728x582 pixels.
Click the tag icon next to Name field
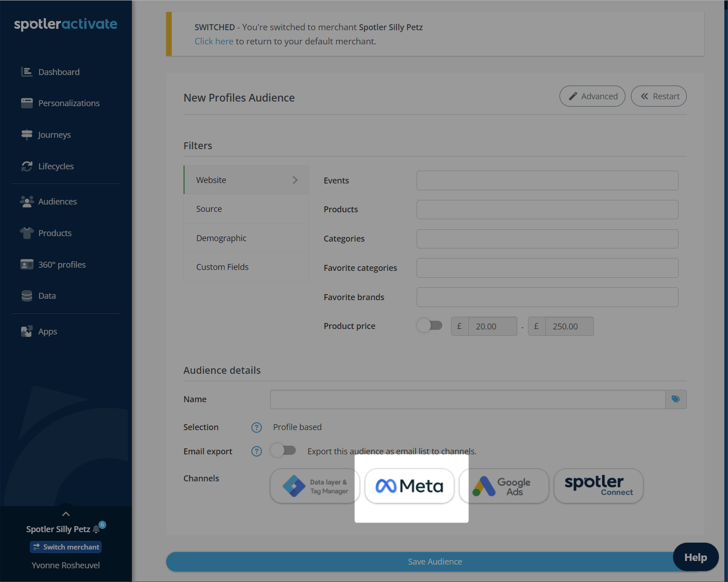pyautogui.click(x=676, y=399)
